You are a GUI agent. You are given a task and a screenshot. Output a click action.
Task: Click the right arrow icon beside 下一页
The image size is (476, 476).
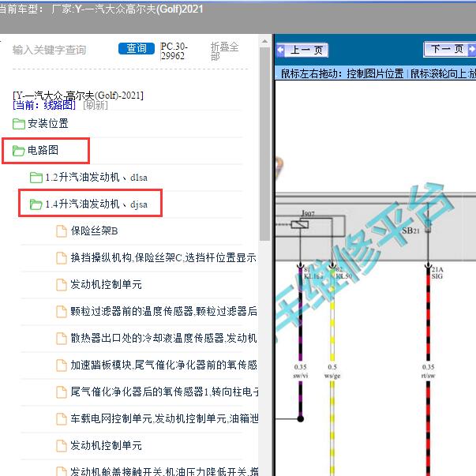click(x=472, y=49)
